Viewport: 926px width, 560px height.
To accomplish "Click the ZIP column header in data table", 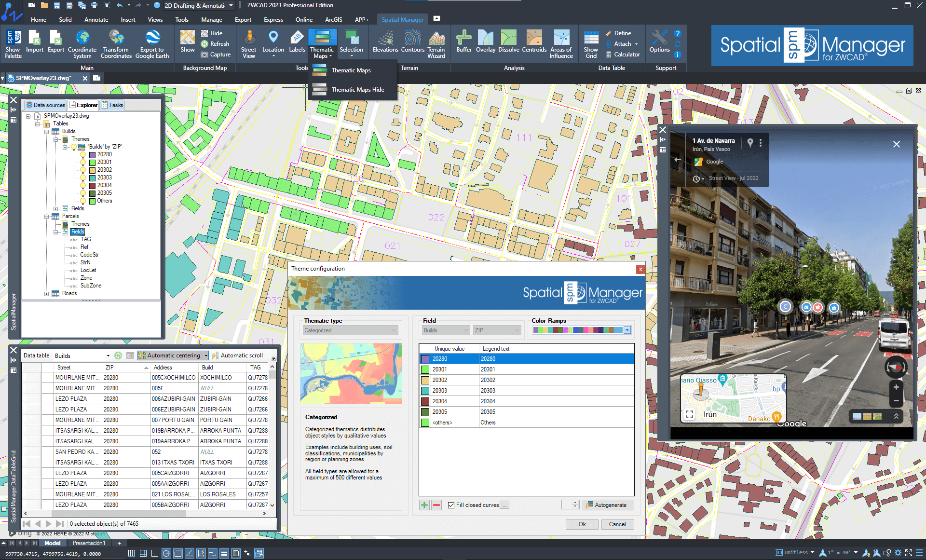I will point(126,368).
